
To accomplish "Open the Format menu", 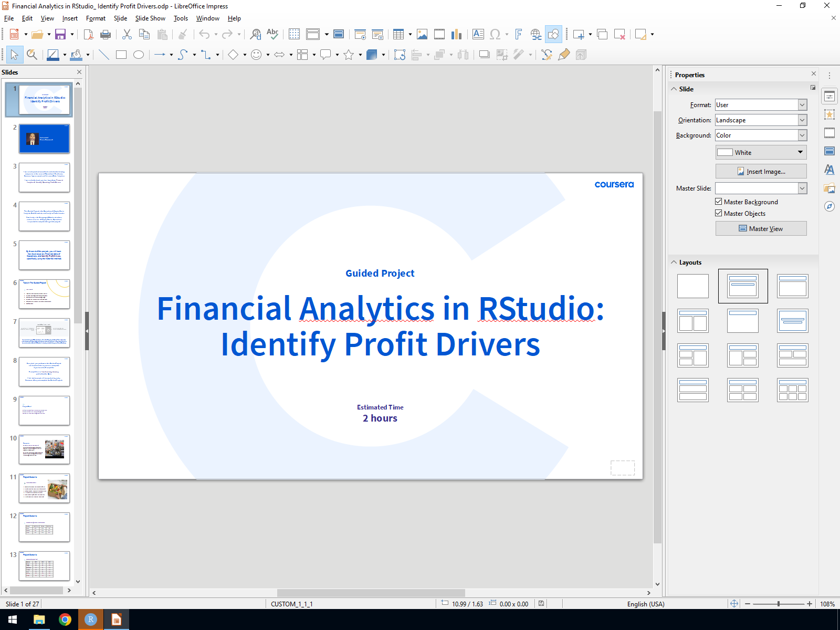I will [x=96, y=18].
